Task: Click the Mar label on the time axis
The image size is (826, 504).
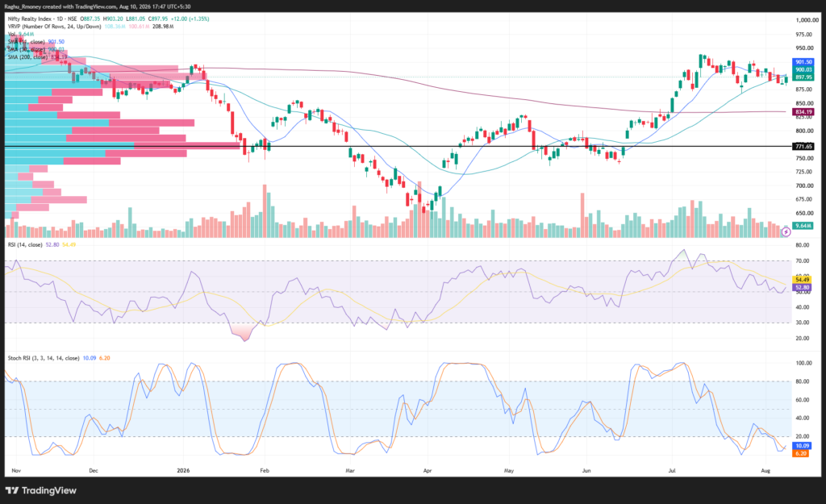Action: coord(350,471)
